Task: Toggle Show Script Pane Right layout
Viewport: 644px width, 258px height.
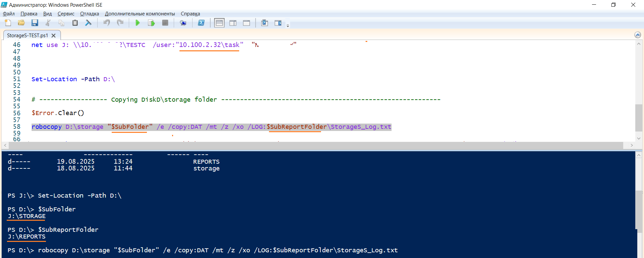Action: [233, 23]
